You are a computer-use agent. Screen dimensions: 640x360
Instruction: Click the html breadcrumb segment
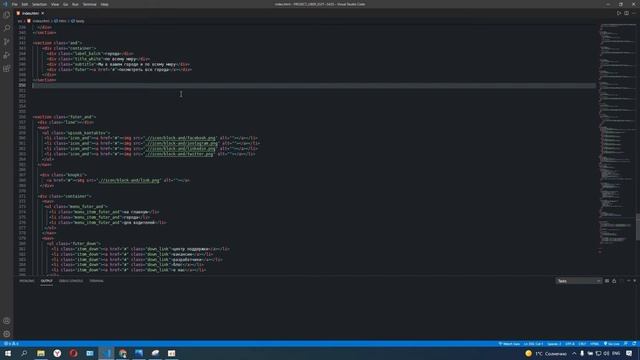pos(60,21)
